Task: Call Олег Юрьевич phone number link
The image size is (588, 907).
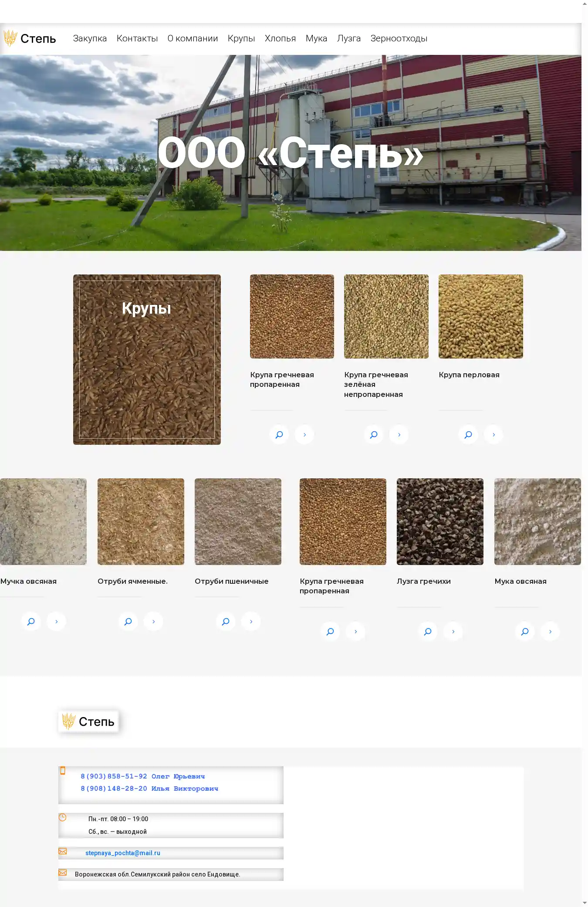Action: click(x=142, y=776)
